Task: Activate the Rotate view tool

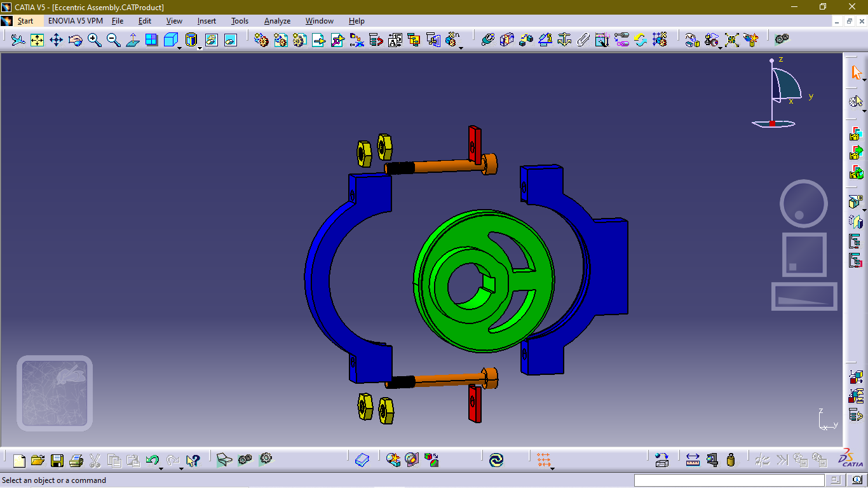Action: click(76, 39)
